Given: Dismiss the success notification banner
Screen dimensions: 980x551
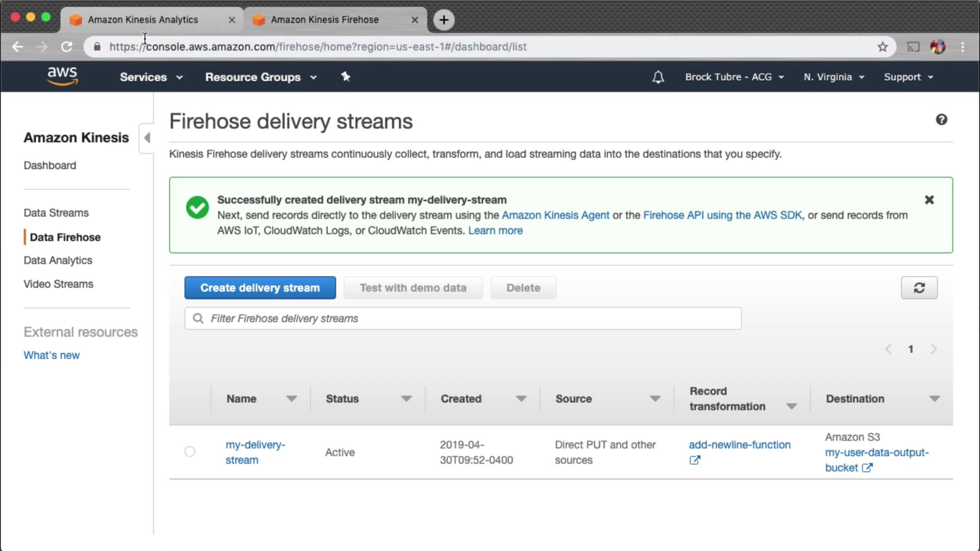Looking at the screenshot, I should 929,200.
